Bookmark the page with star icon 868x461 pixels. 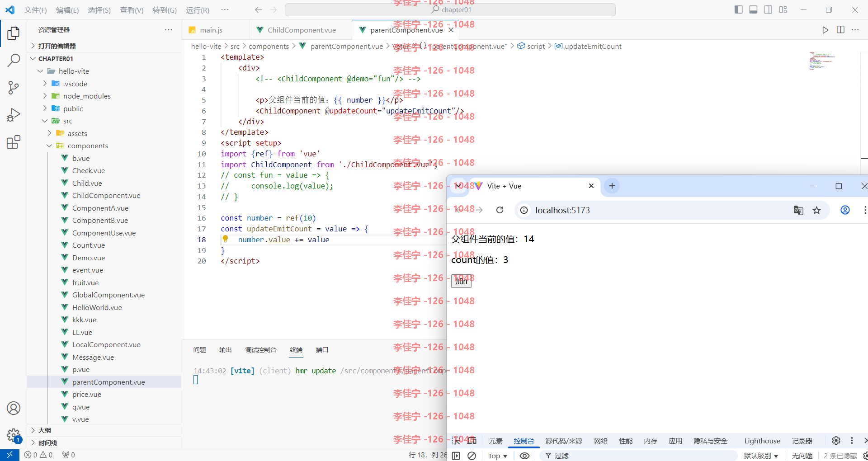816,210
